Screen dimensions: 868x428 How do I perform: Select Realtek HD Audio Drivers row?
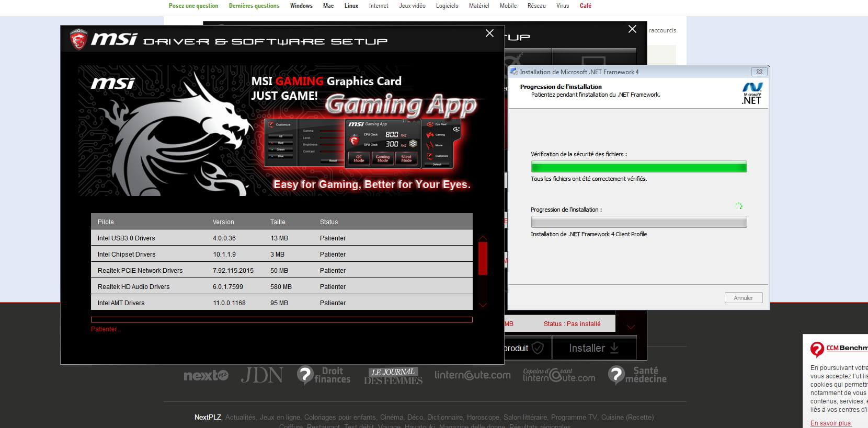pyautogui.click(x=281, y=286)
